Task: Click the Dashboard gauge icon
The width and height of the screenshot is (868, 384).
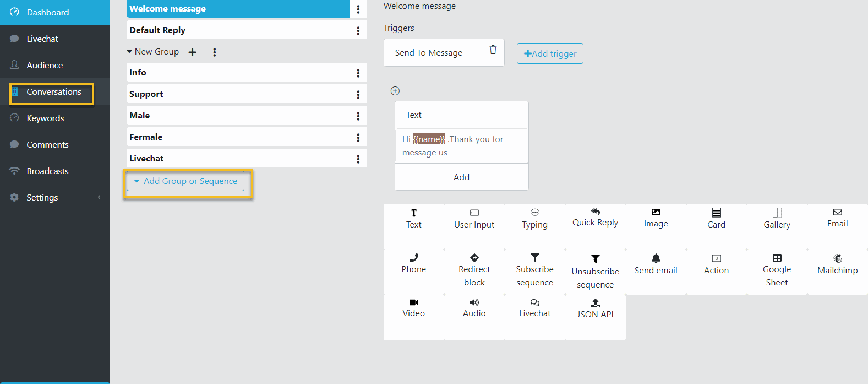Action: pyautogui.click(x=14, y=12)
